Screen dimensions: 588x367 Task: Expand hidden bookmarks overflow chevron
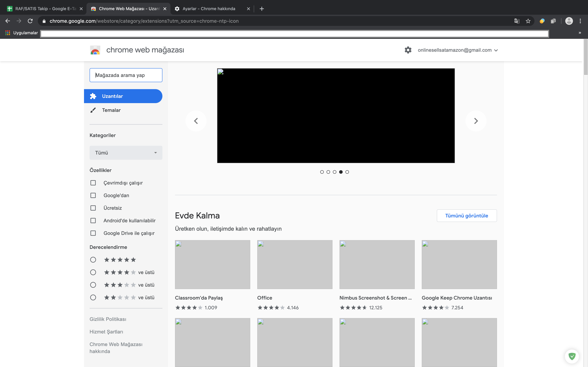tap(580, 33)
